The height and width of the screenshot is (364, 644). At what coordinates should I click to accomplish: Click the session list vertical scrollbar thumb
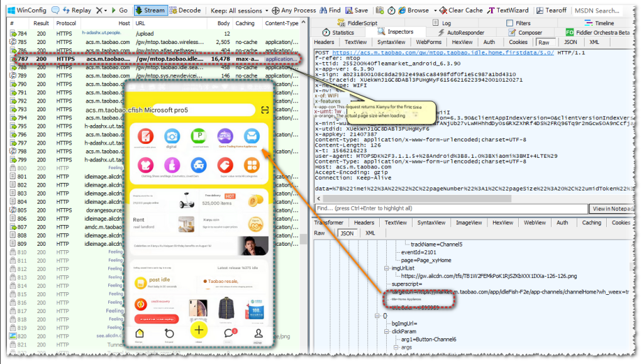[304, 239]
